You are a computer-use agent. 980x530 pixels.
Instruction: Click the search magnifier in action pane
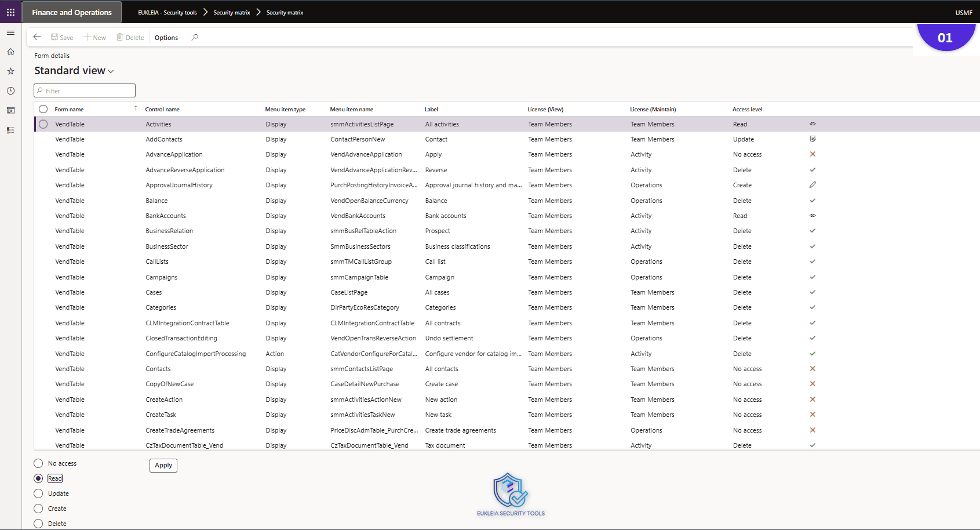pos(195,37)
